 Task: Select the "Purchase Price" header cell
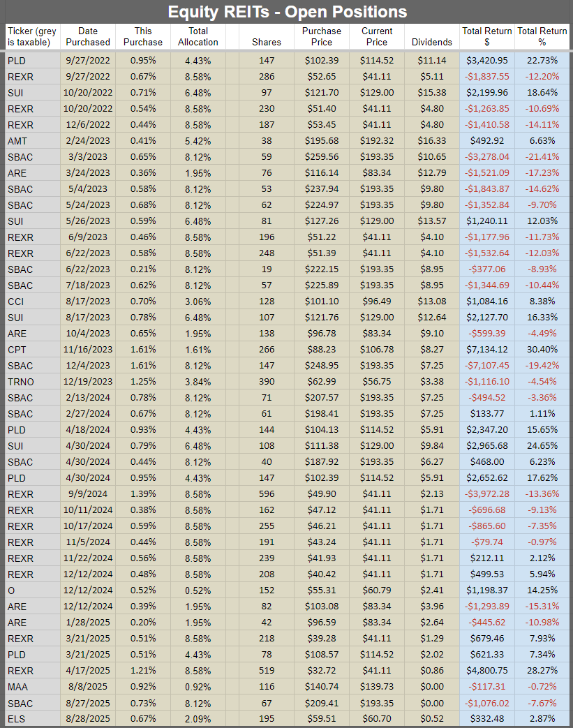click(322, 36)
